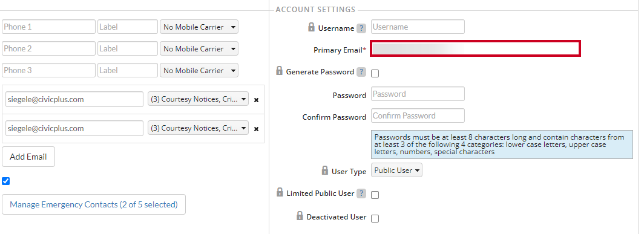
Task: Click the help icon next to Username
Action: point(361,28)
